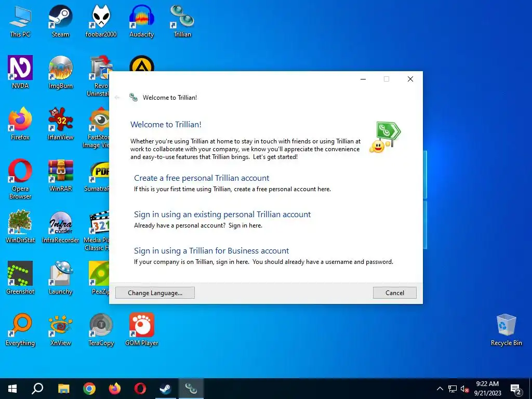The width and height of the screenshot is (532, 399).
Task: Open network status tray icon
Action: (453, 389)
